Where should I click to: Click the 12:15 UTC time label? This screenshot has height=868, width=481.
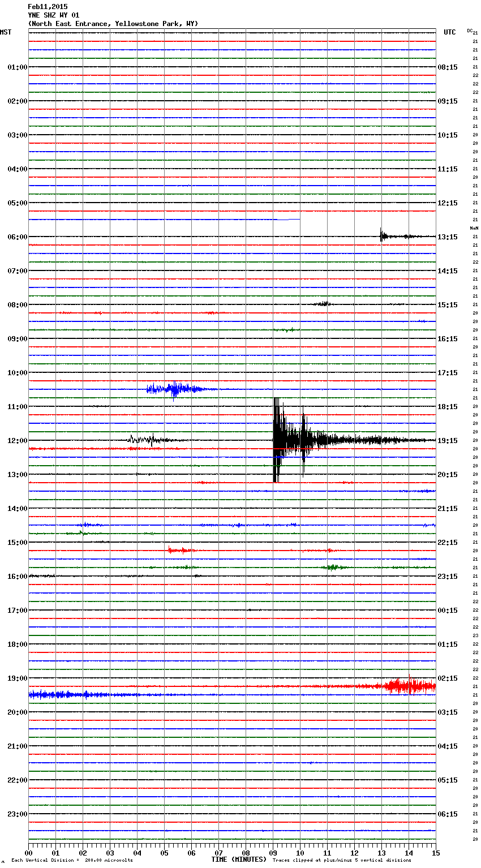pos(448,203)
